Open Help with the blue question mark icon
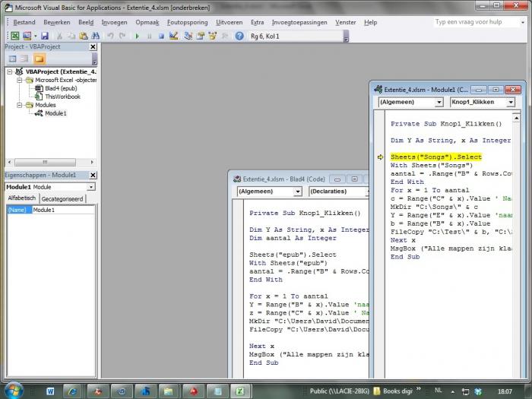 click(239, 36)
